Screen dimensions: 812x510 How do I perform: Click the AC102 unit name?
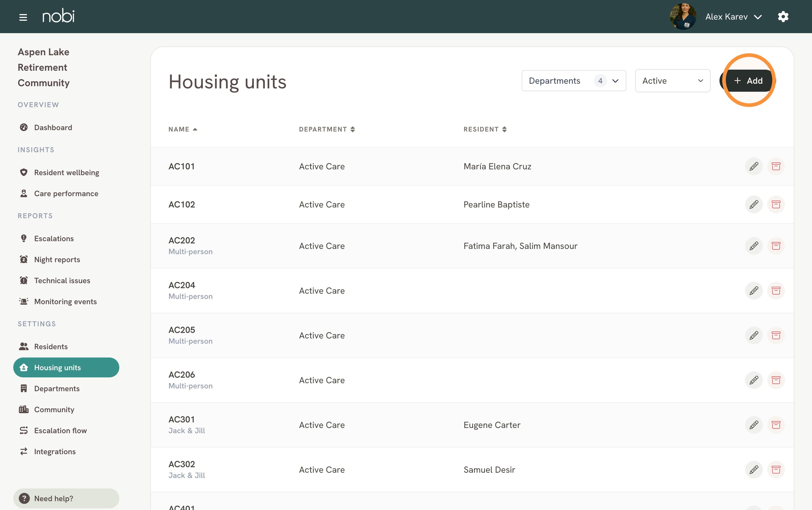(x=182, y=204)
